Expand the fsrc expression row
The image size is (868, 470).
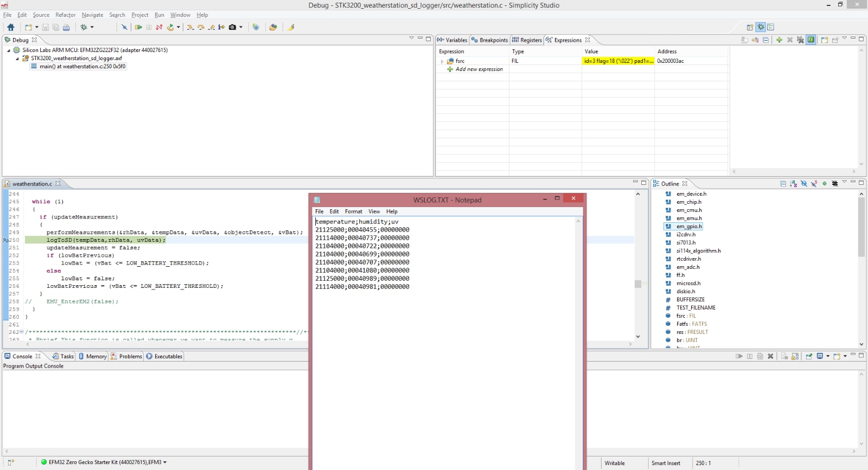pyautogui.click(x=442, y=61)
